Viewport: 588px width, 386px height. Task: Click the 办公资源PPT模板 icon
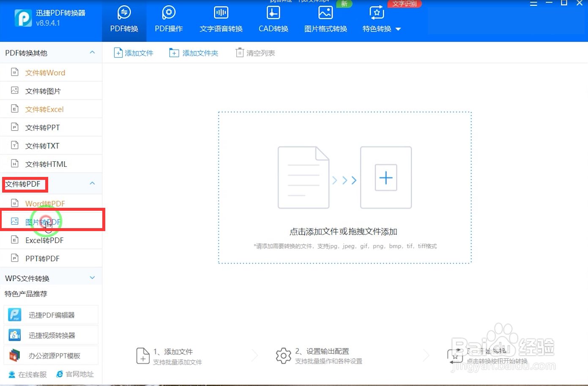pyautogui.click(x=15, y=356)
